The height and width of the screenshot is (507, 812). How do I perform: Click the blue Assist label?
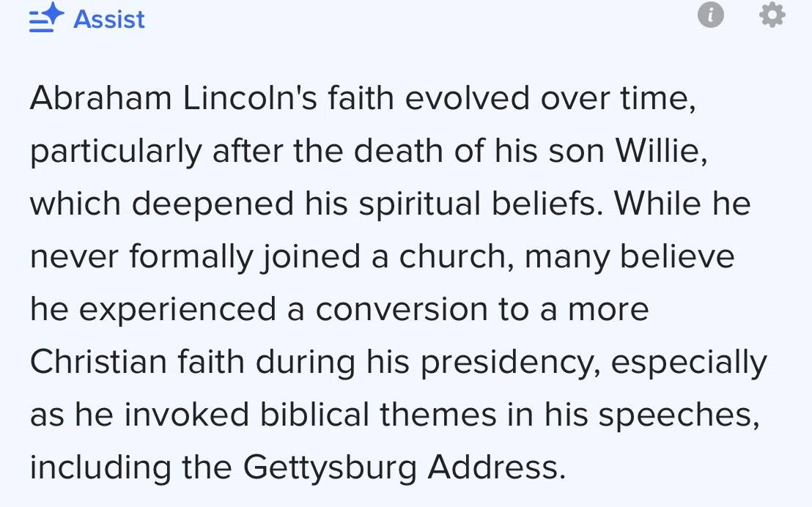[x=108, y=20]
